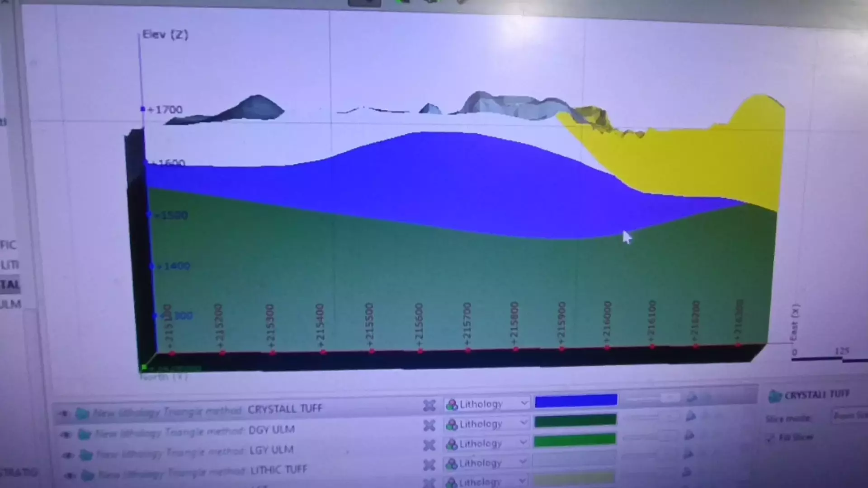
Task: Click the +215500 easting label
Action: tap(369, 325)
